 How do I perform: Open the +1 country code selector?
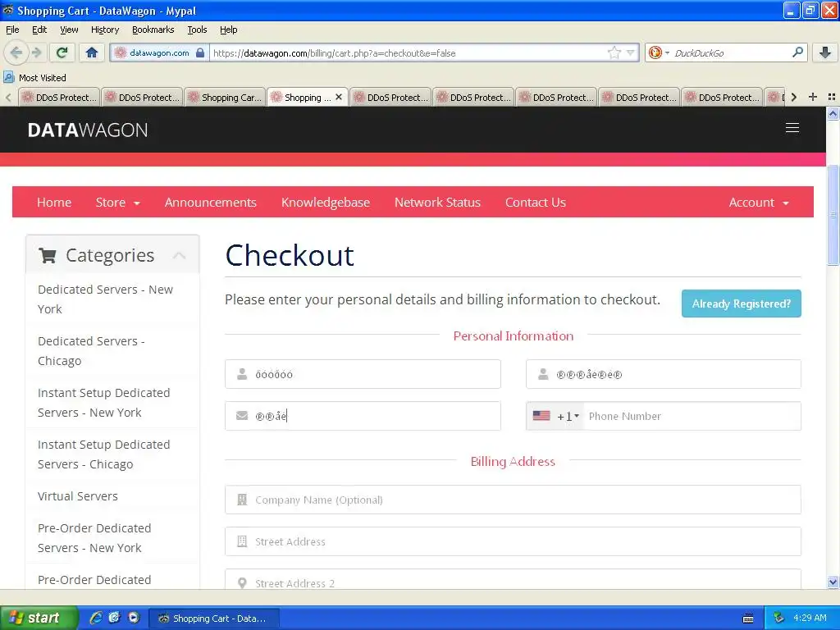(555, 416)
